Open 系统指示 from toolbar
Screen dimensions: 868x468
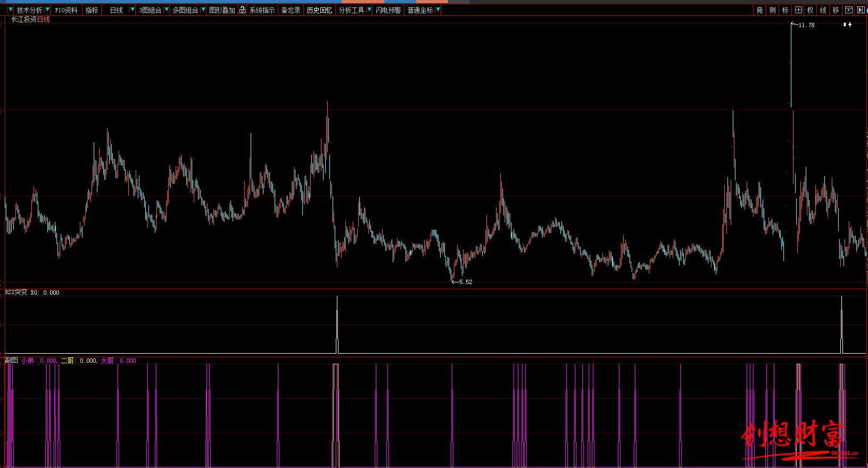point(262,10)
